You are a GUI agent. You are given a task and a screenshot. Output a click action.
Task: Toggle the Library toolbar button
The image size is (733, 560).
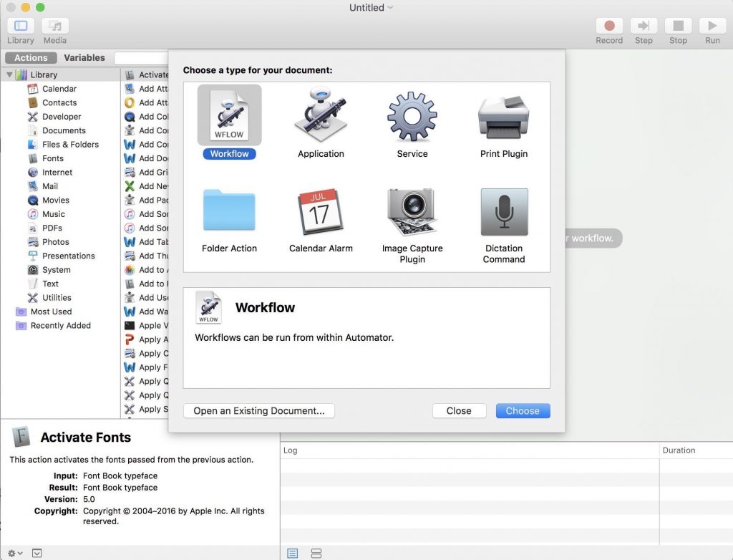(x=21, y=26)
